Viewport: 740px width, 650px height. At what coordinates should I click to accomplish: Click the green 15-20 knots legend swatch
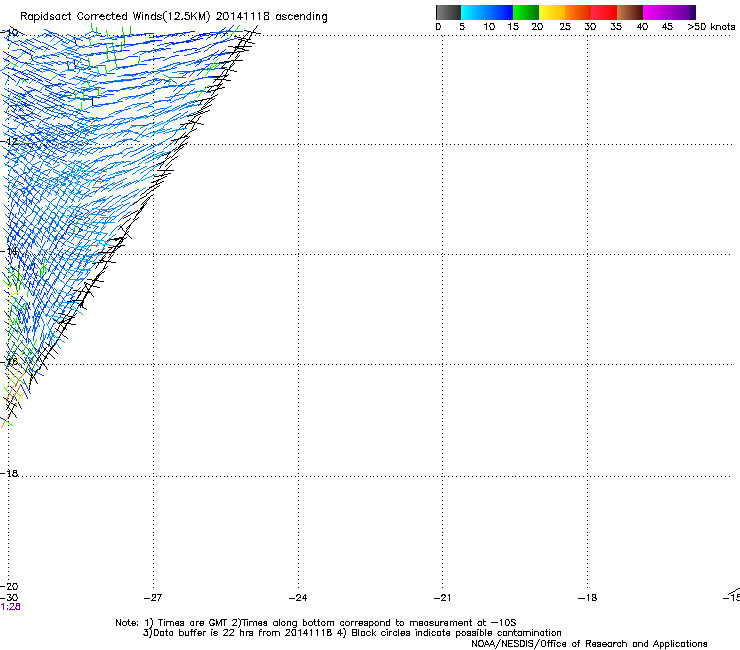(x=526, y=12)
